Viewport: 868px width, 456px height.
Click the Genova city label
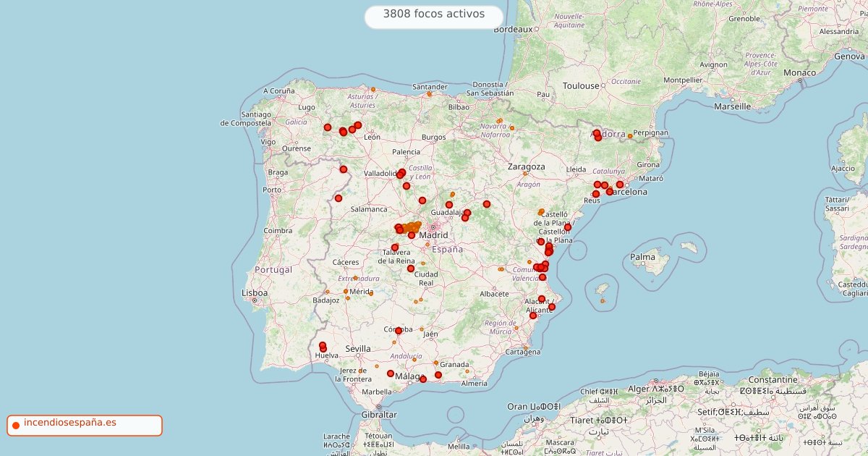click(x=849, y=56)
